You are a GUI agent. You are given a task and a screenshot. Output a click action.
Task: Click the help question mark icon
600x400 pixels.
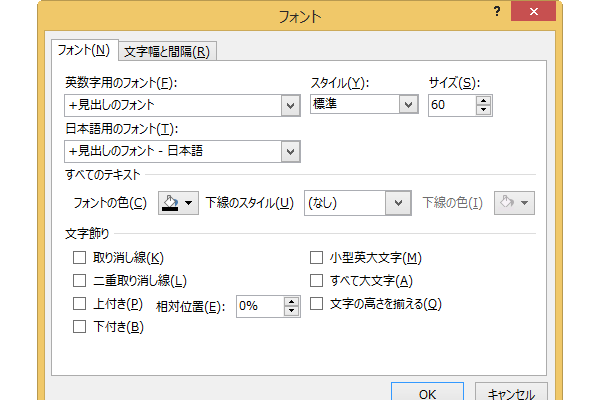click(x=497, y=11)
